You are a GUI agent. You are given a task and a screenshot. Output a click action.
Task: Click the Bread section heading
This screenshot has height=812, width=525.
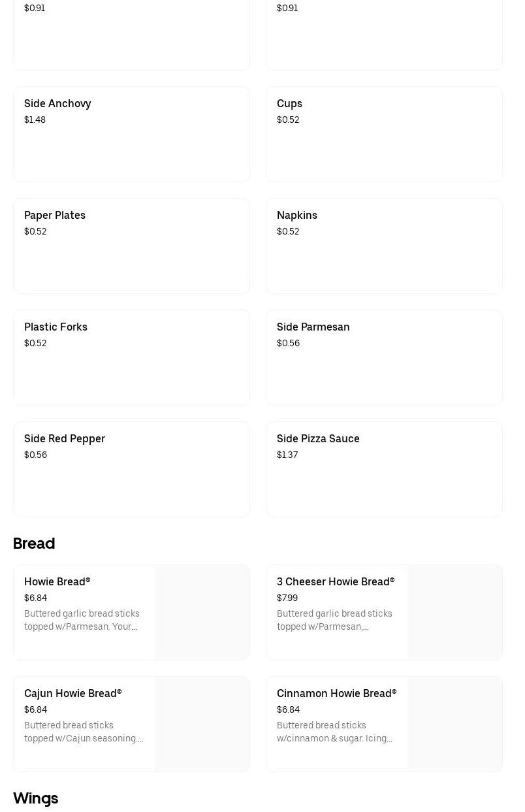(x=34, y=544)
